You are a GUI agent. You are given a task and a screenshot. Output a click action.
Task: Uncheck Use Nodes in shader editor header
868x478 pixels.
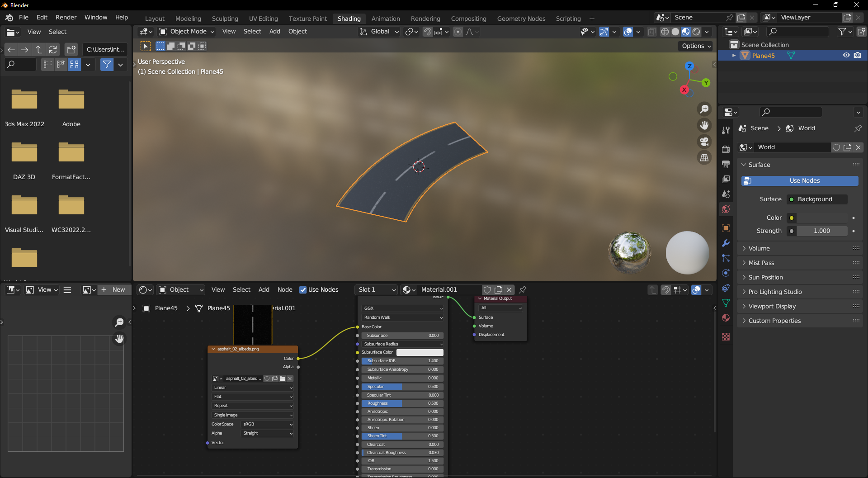pyautogui.click(x=302, y=290)
